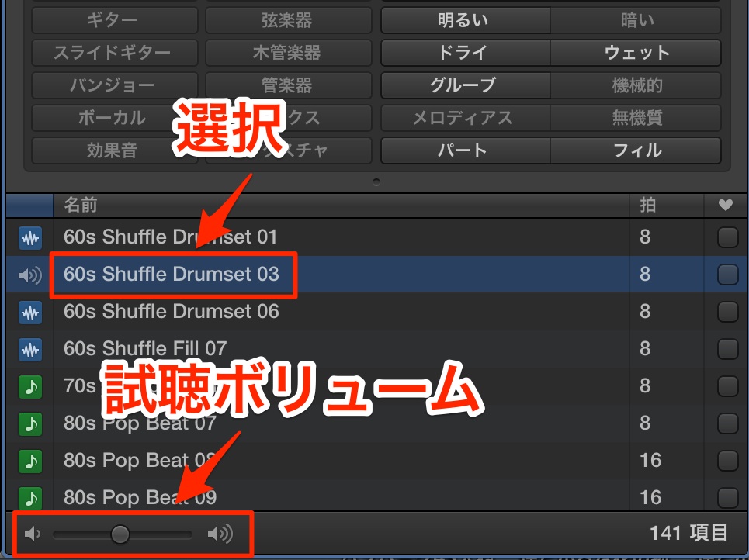Toggle the 明るい descriptor button
This screenshot has height=560, width=749.
tap(465, 20)
